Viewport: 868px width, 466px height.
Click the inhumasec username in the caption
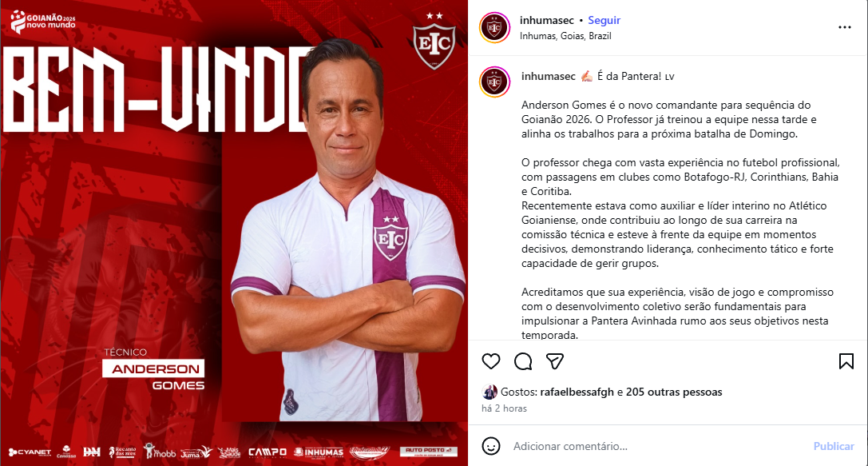[x=548, y=77]
